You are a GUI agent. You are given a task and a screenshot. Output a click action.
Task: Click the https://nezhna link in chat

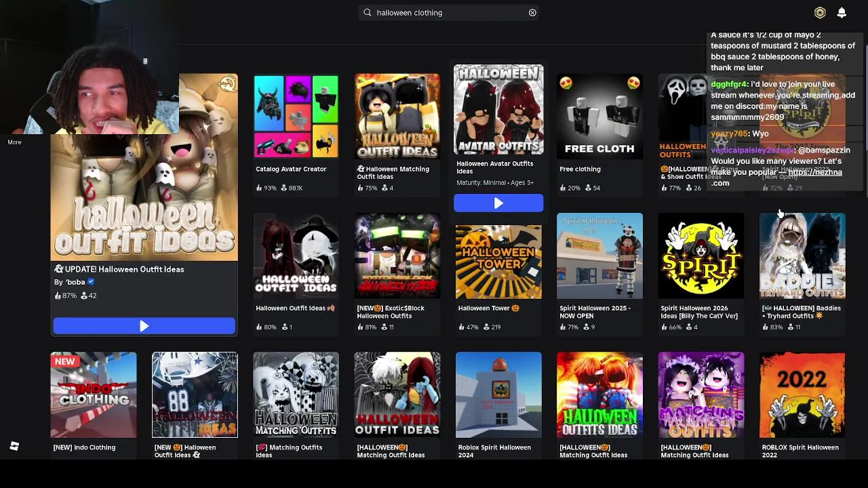(x=815, y=172)
